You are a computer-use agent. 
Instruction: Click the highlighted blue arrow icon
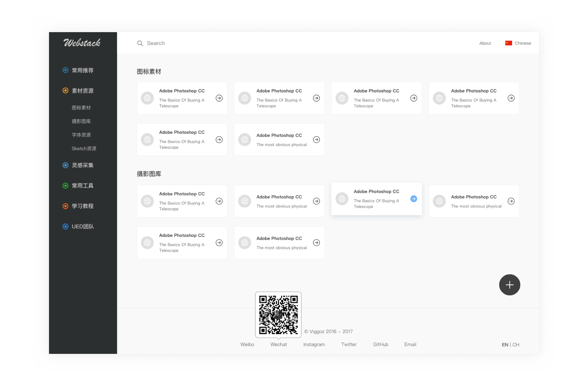pos(413,199)
